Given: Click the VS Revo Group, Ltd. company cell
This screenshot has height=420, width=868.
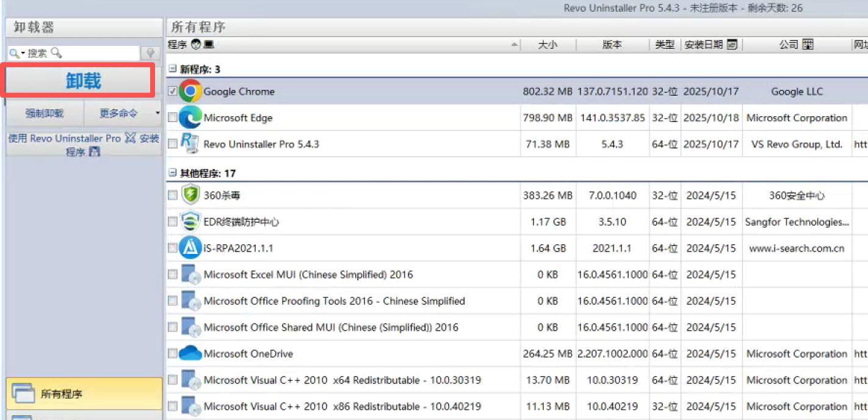Looking at the screenshot, I should click(x=797, y=144).
